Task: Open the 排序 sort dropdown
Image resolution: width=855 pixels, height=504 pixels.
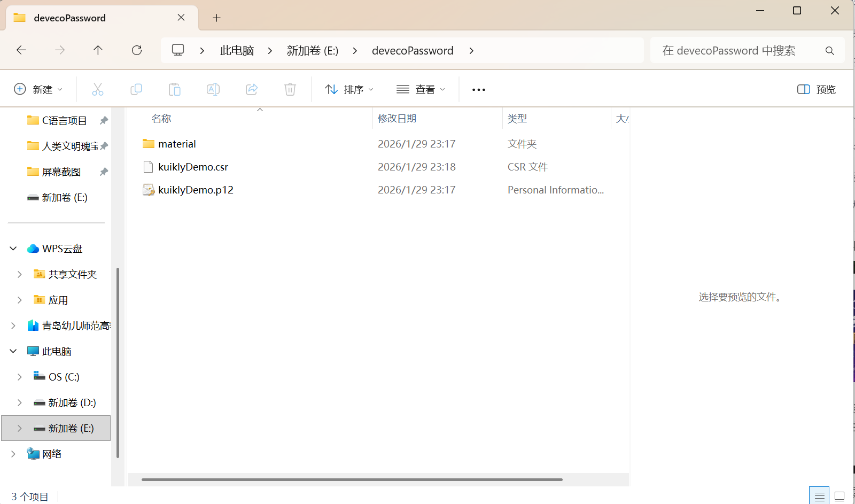Action: click(x=349, y=89)
